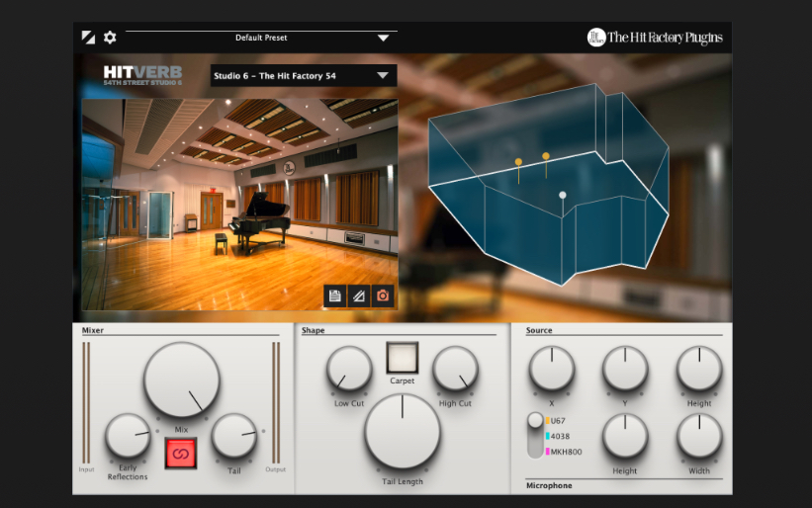Click the room notes document icon
The height and width of the screenshot is (508, 812).
[334, 295]
